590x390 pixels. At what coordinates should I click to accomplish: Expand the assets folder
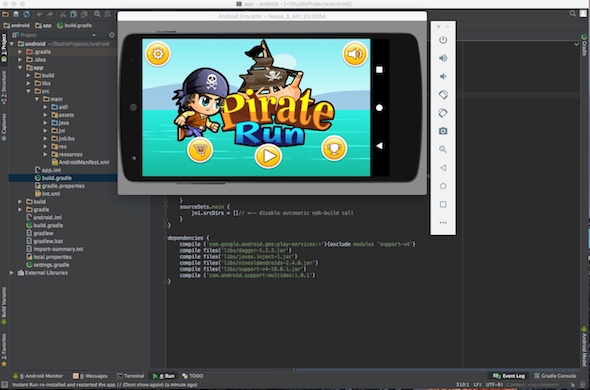click(x=45, y=115)
